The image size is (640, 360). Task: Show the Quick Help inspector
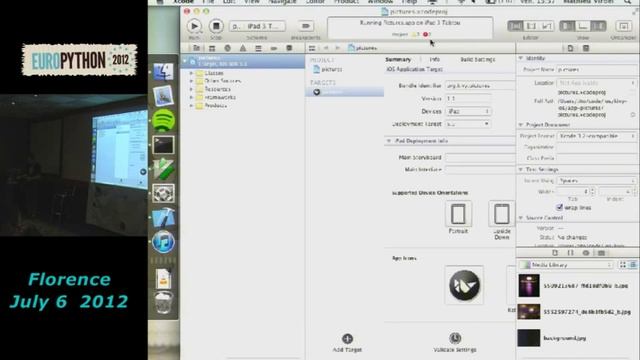click(x=586, y=48)
